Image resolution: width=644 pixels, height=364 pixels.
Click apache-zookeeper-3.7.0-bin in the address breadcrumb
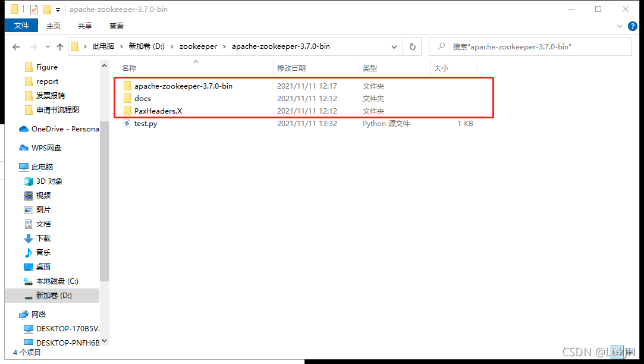pyautogui.click(x=281, y=46)
